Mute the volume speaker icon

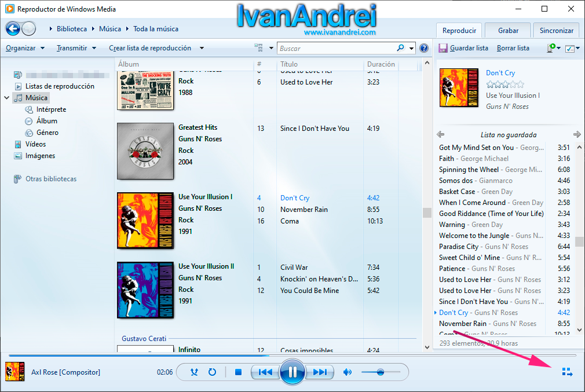pyautogui.click(x=348, y=372)
